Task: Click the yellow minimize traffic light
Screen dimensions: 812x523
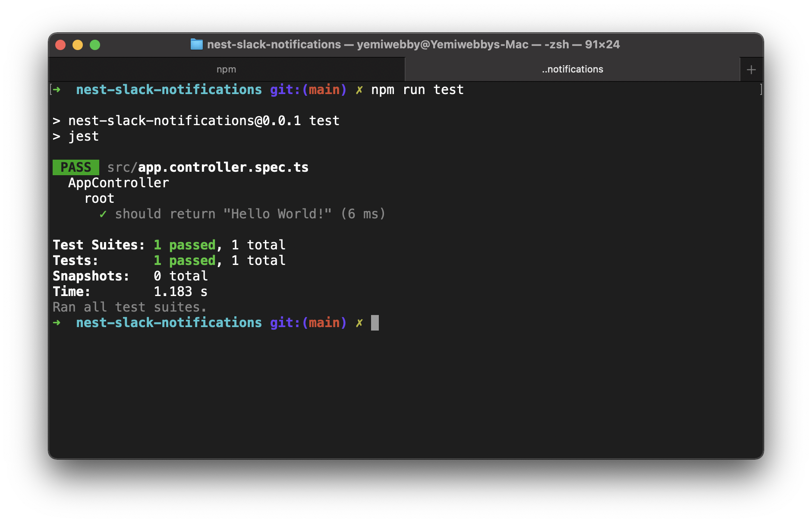Action: 78,44
